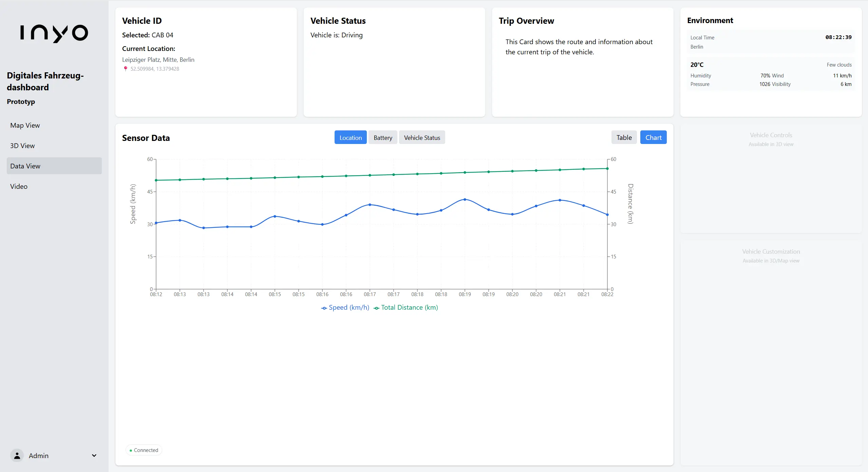Switch to Vehicle Status sensor tab
This screenshot has height=472, width=868.
tap(422, 138)
